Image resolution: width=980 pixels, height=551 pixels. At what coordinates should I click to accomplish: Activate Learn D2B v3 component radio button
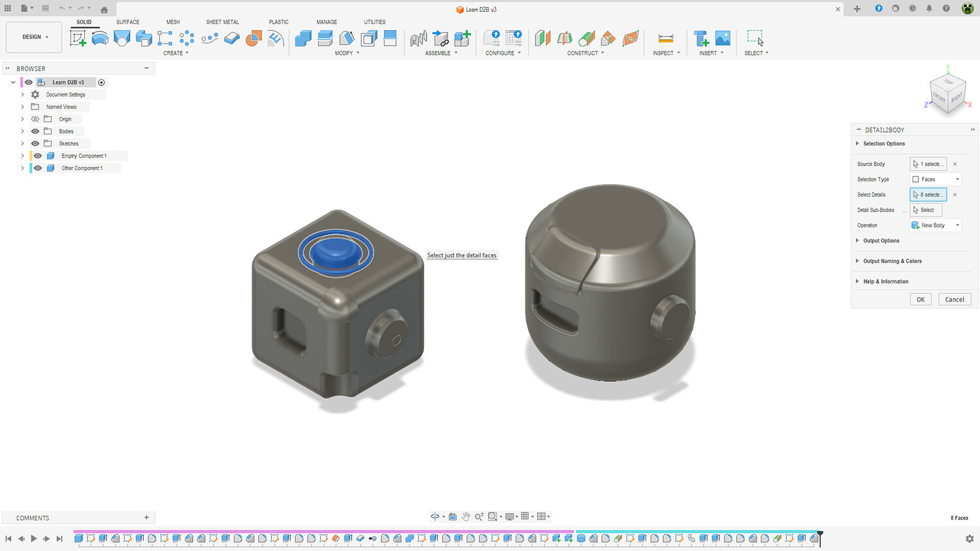coord(101,82)
